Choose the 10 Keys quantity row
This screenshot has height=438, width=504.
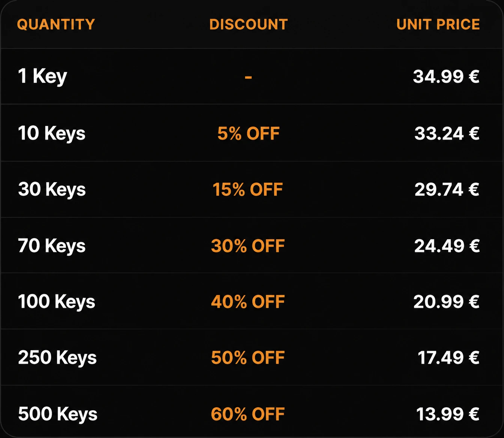252,133
